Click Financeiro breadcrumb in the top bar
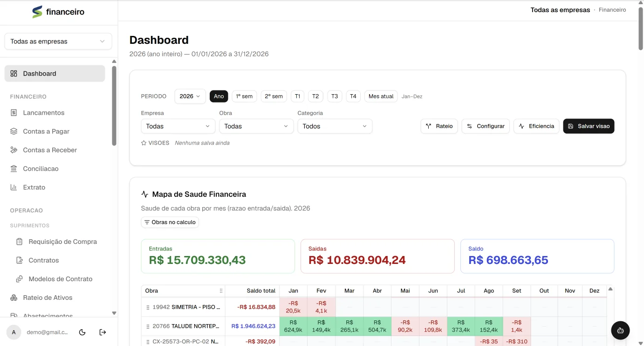 612,10
